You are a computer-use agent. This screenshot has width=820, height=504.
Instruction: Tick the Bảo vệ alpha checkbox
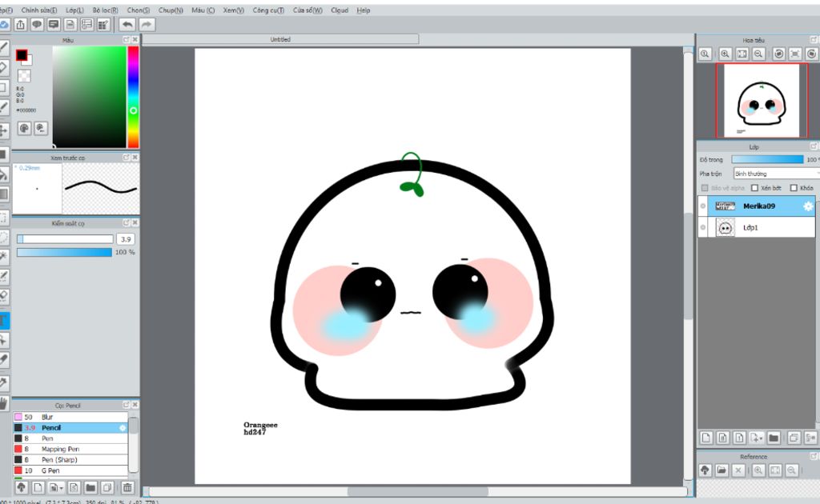705,188
